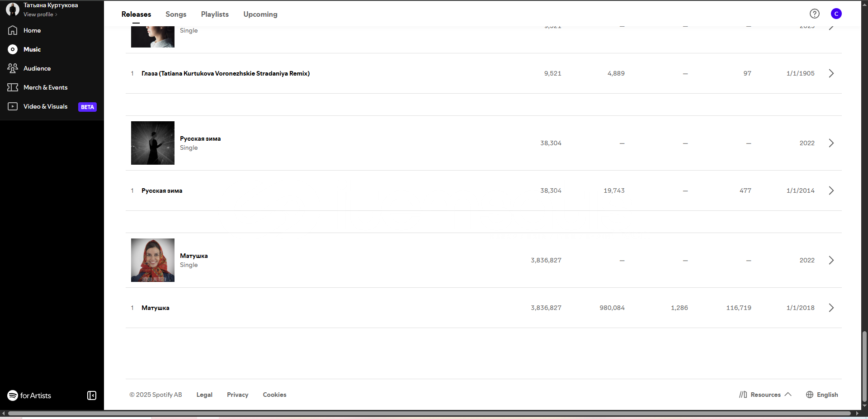Screen dimensions: 868x419
Task: Open the purple user account avatar
Action: click(x=836, y=14)
